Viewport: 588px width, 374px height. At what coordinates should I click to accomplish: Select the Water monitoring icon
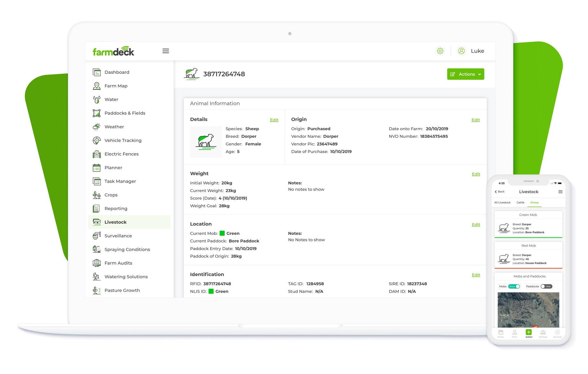point(96,99)
